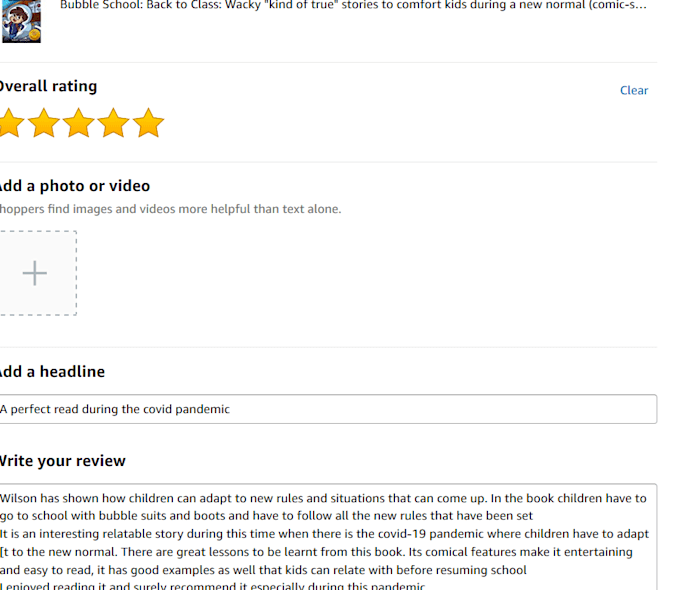Place cursor on line 'and easy to read'
The image size is (680, 590).
[263, 570]
